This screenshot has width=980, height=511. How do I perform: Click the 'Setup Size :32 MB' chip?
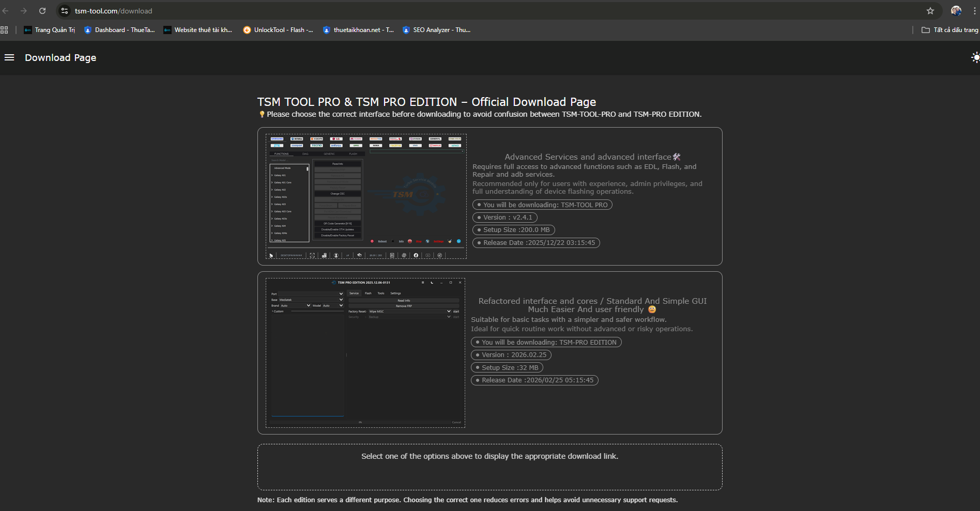(507, 367)
